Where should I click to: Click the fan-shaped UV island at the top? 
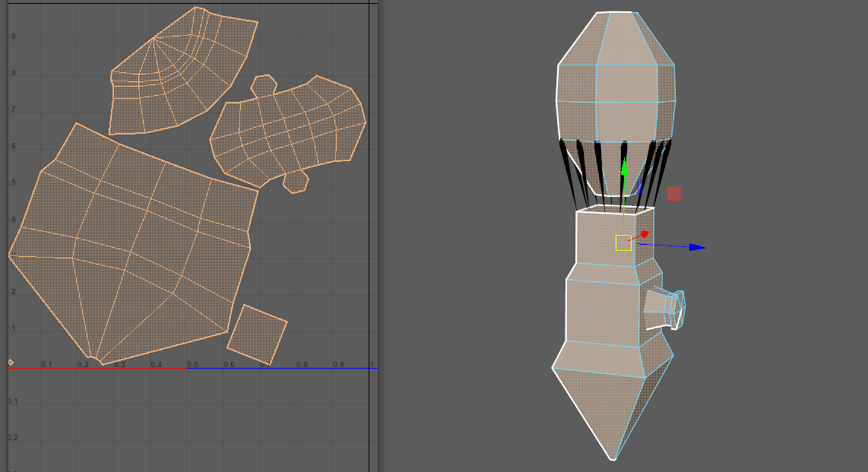(x=182, y=68)
